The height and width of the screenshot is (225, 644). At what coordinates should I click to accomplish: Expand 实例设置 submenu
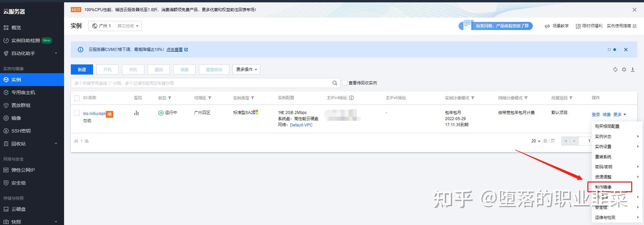point(617,147)
